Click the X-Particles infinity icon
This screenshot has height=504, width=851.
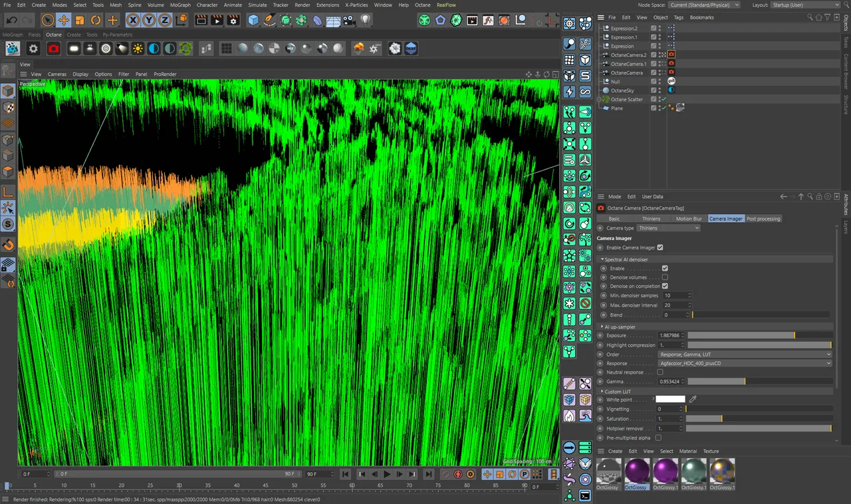click(585, 92)
